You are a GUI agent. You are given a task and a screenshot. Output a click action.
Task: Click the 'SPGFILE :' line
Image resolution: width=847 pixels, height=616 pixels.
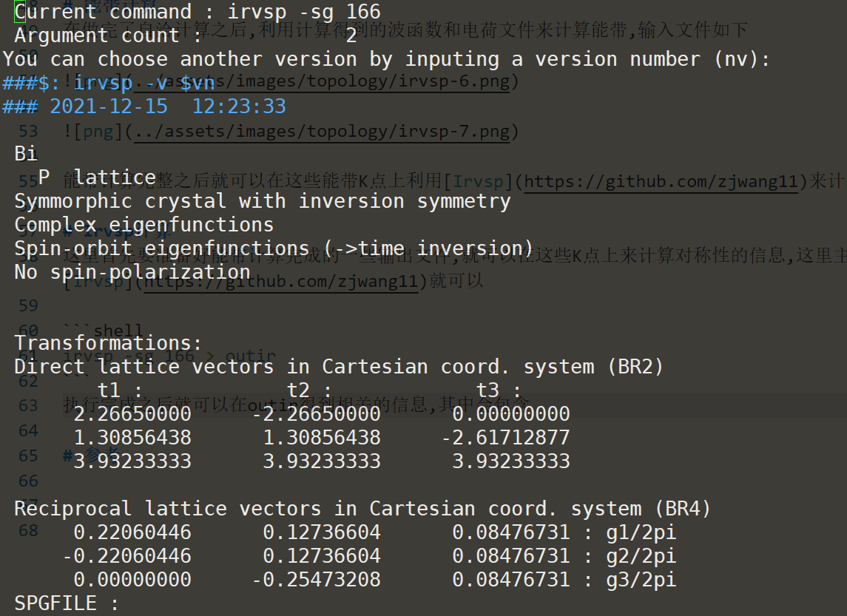(67, 603)
